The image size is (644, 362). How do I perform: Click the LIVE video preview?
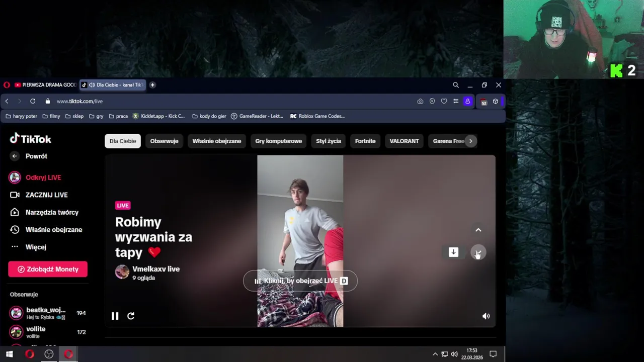coord(300,241)
